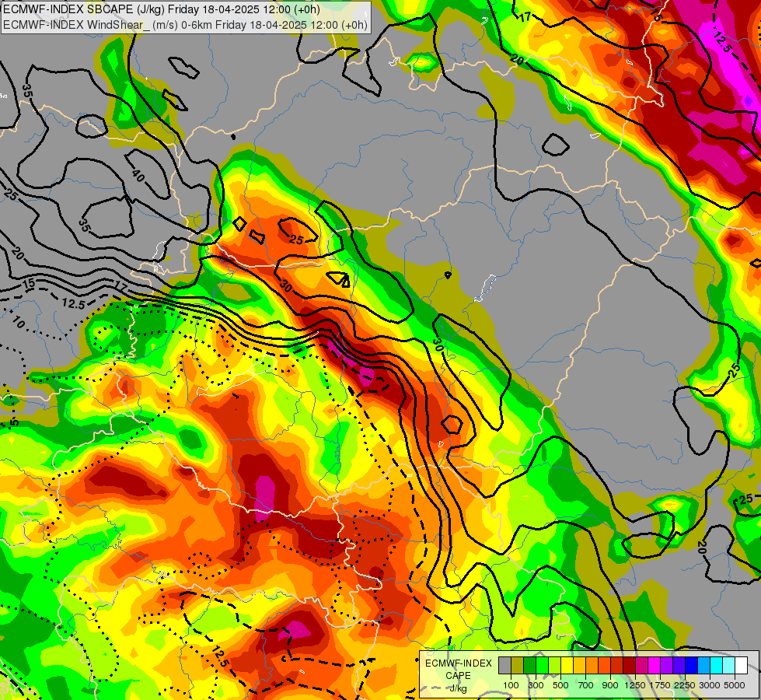Click the gray swatch in CAPE legend
761x700 pixels.
(x=504, y=666)
